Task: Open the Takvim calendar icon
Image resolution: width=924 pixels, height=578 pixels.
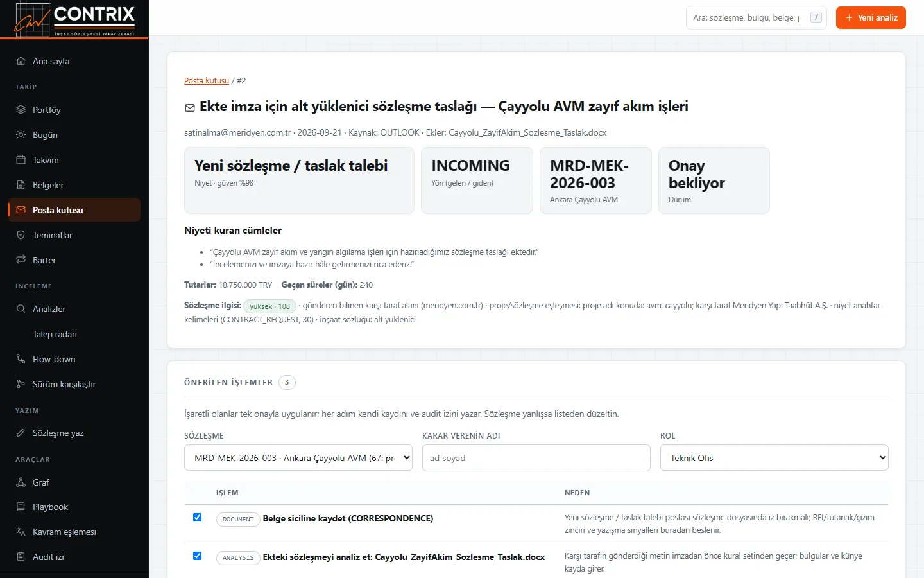Action: coord(21,160)
